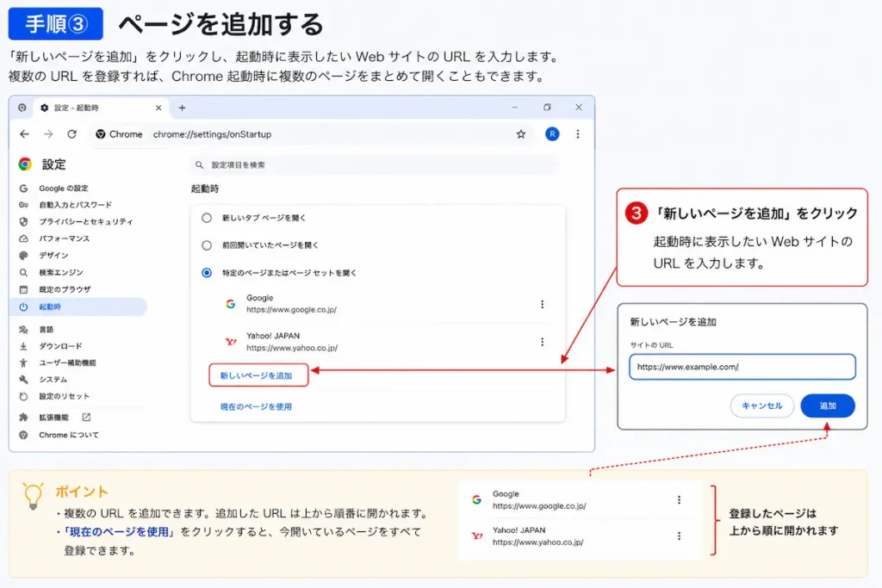Click the Chrome logo next to 設定
882x588 pixels.
pos(25,164)
